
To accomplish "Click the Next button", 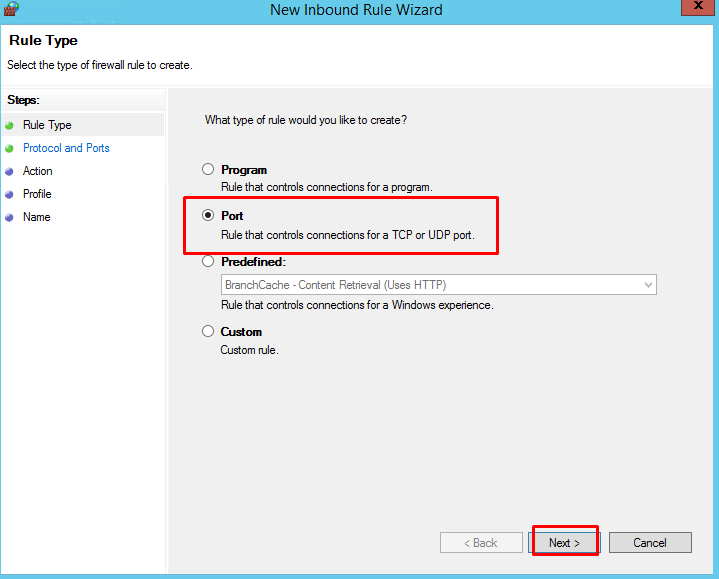I will 565,543.
